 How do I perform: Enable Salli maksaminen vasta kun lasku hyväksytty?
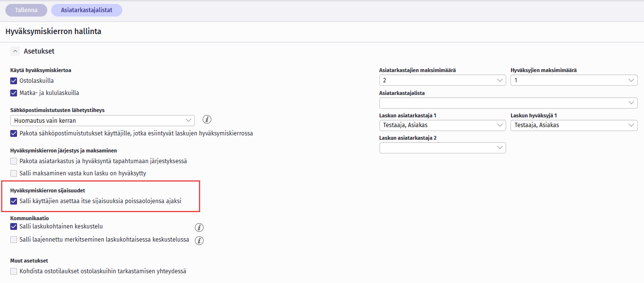point(14,173)
